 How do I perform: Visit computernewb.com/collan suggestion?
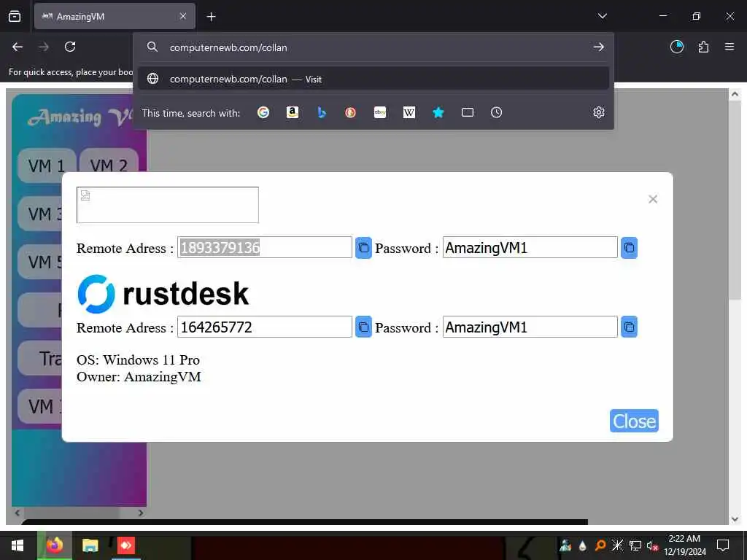point(373,79)
